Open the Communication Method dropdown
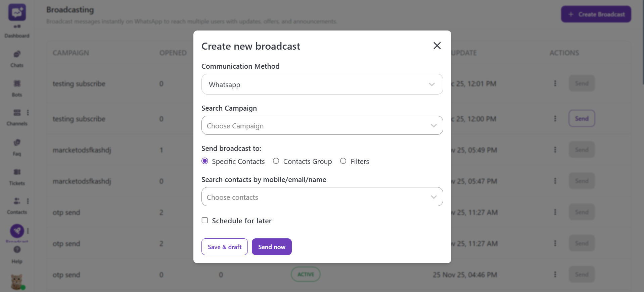 (322, 84)
